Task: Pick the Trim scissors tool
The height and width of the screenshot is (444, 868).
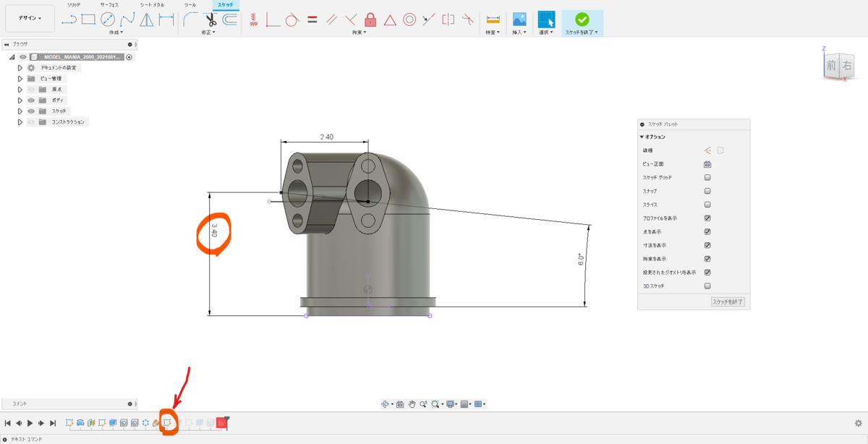Action: coord(210,20)
